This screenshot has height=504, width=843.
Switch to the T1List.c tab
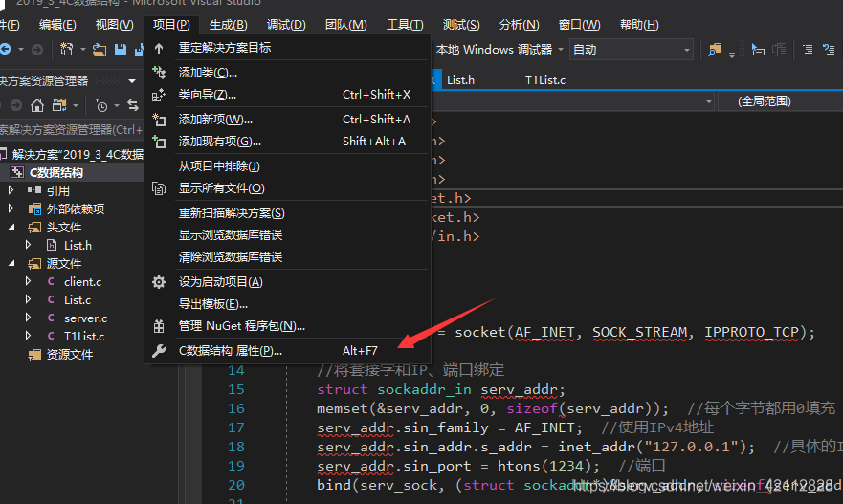tap(545, 80)
